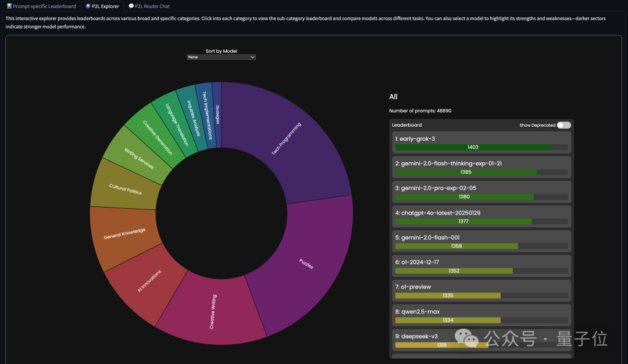Click the bar chart icon on Prompt-specific Leaderboard tab
The width and height of the screenshot is (628, 364).
pos(9,6)
